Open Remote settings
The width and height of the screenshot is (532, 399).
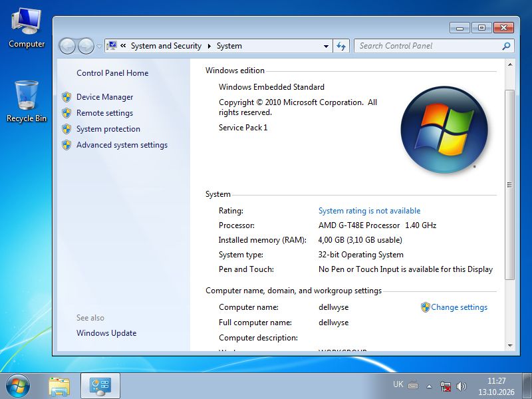[x=104, y=113]
